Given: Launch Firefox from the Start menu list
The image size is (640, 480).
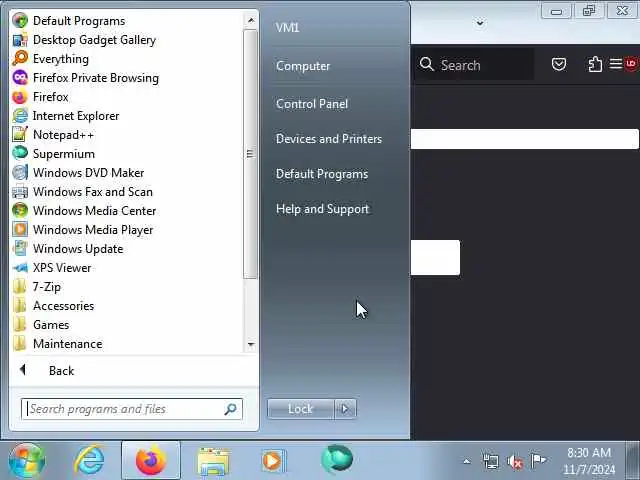Looking at the screenshot, I should click(40, 97).
